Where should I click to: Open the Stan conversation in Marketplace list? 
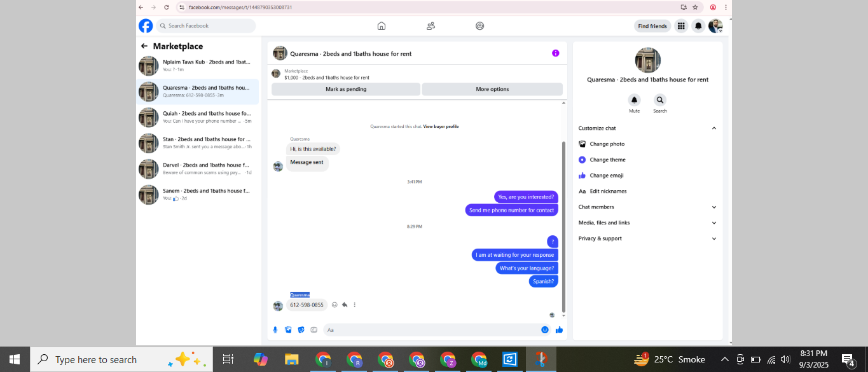(198, 143)
